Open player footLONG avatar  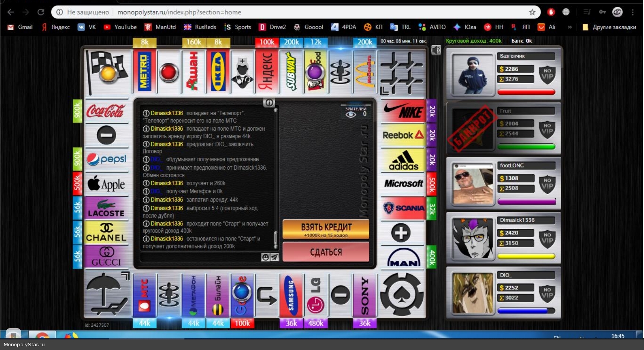coord(473,184)
